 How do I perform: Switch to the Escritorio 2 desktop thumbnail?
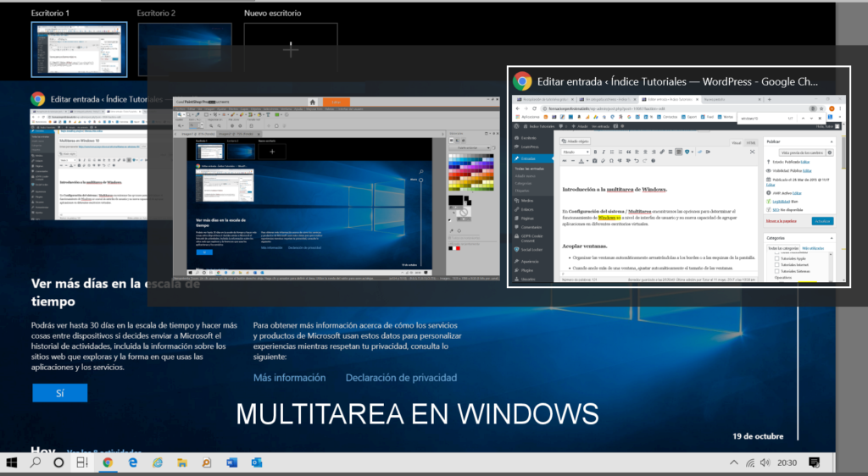(185, 49)
